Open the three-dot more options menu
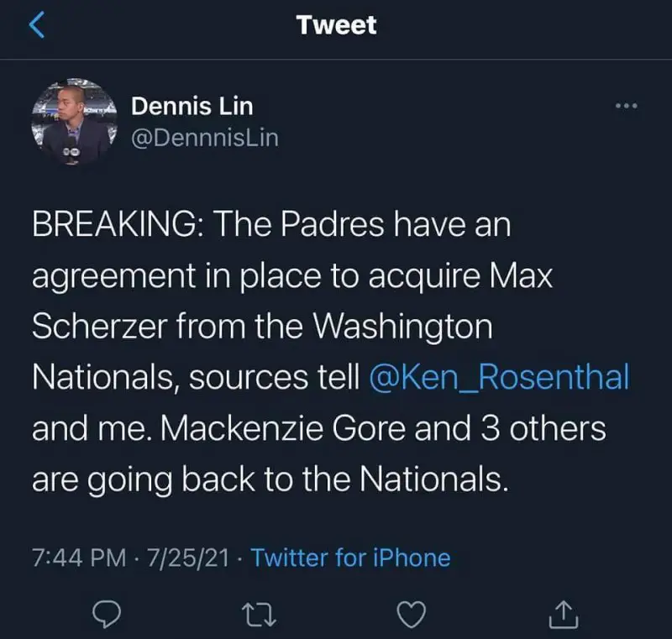The height and width of the screenshot is (639, 672). click(x=627, y=107)
